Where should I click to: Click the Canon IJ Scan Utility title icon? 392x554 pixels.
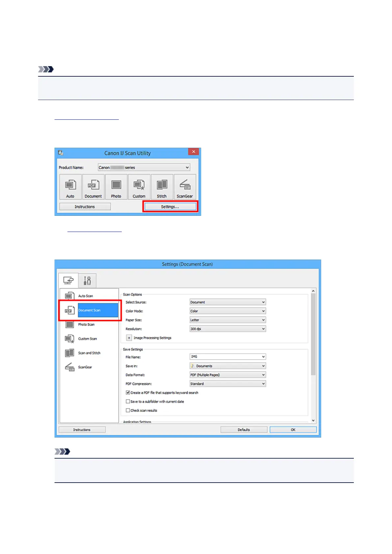click(61, 153)
